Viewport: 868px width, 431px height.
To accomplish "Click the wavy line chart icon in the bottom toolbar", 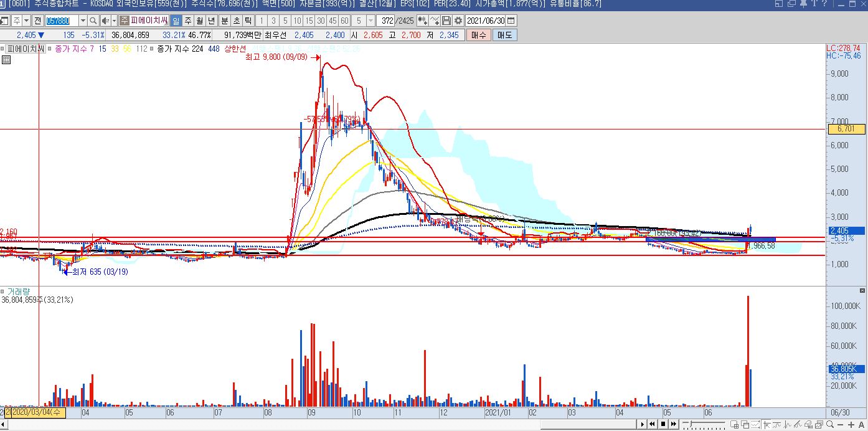I will click(x=777, y=424).
